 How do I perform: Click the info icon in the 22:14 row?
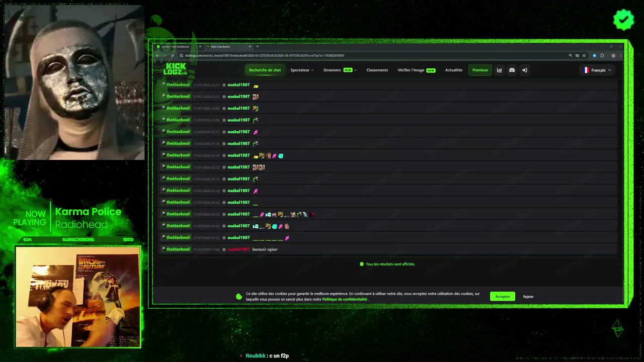(x=224, y=155)
